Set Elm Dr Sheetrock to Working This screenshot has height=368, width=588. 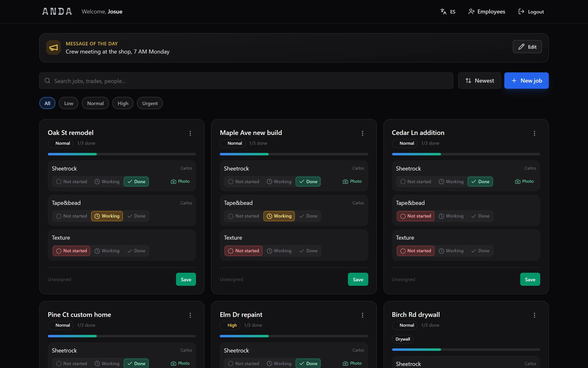(279, 363)
